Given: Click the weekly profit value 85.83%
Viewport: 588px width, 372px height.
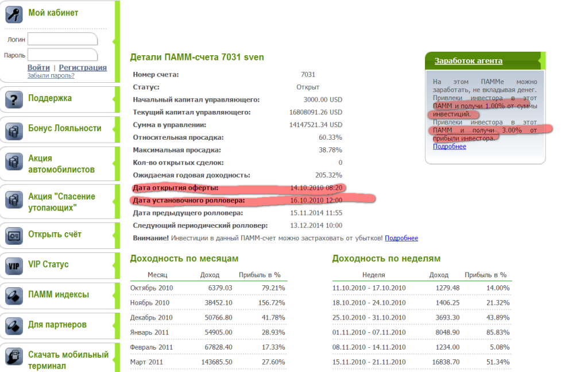Looking at the screenshot, I should (x=498, y=332).
